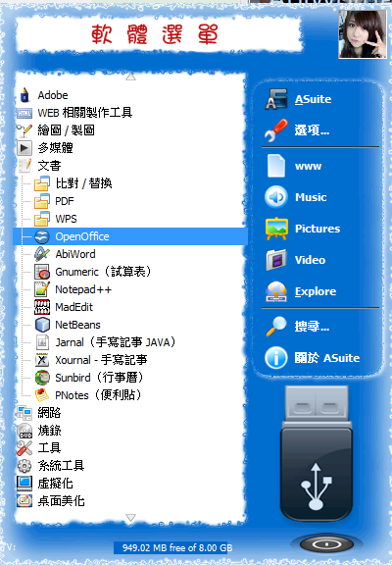Click the 桌面美化 icon

24,501
